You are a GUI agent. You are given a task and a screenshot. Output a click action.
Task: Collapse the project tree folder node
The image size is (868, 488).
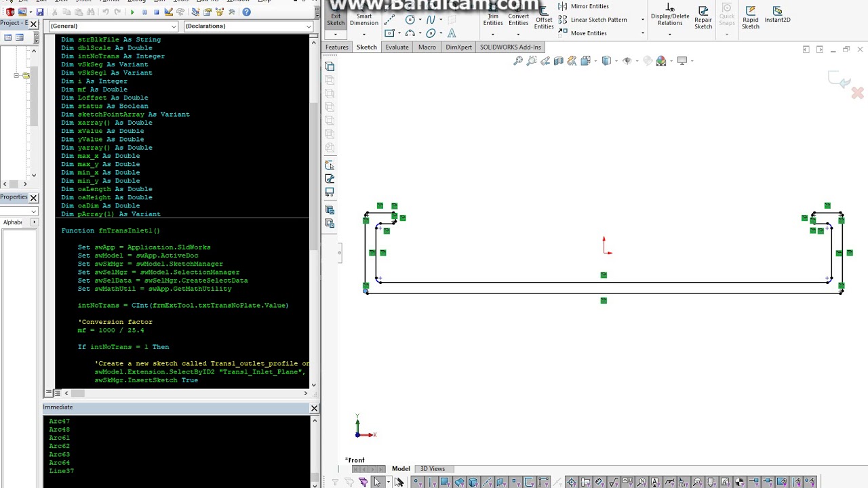click(x=16, y=75)
